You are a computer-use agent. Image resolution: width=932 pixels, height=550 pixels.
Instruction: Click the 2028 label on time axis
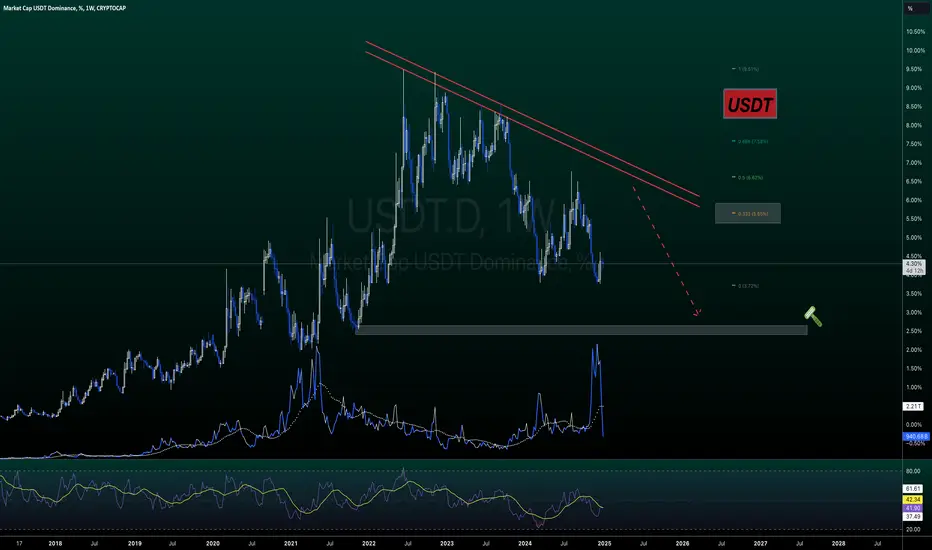(838, 543)
